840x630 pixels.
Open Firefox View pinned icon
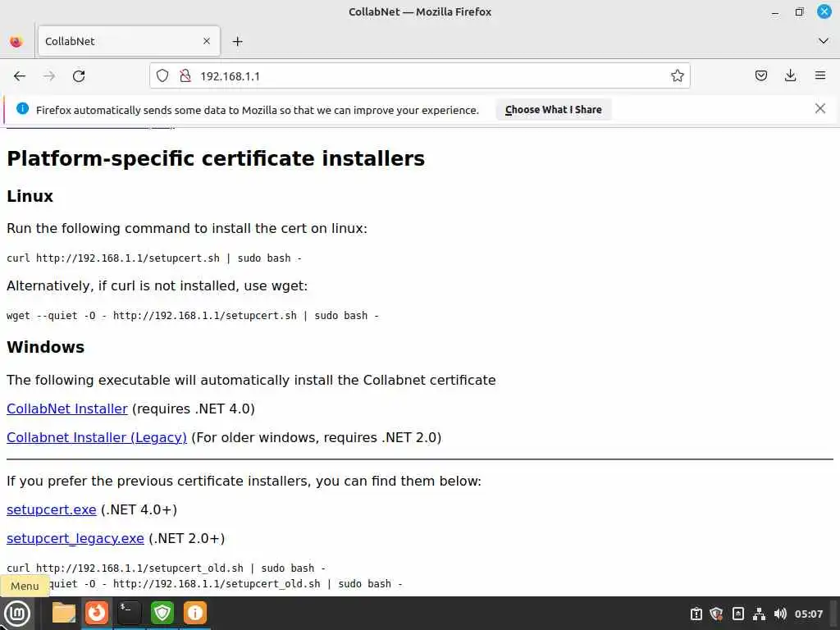(16, 41)
